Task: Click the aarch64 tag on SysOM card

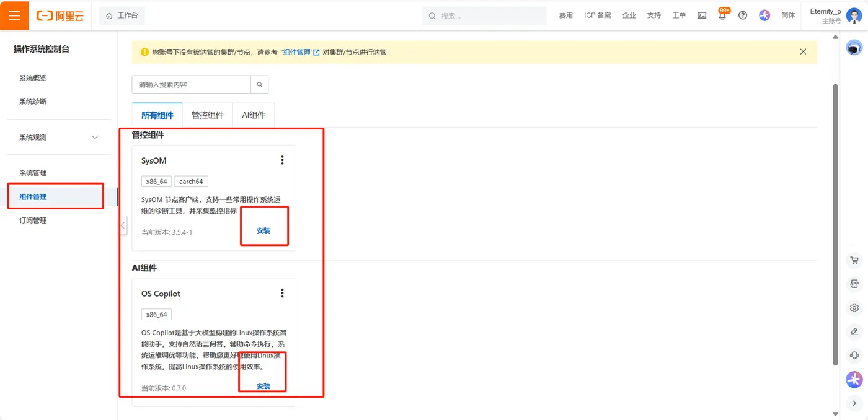Action: pyautogui.click(x=191, y=182)
